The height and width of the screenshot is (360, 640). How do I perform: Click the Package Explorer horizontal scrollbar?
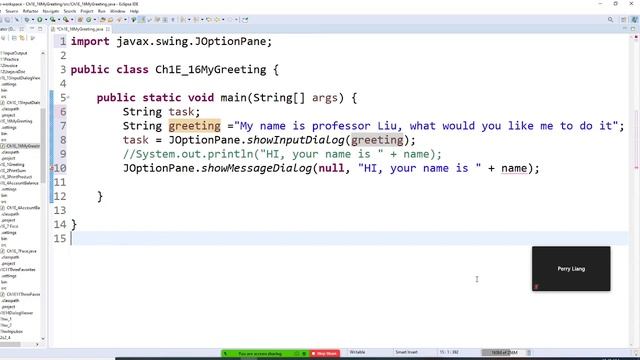(10, 344)
